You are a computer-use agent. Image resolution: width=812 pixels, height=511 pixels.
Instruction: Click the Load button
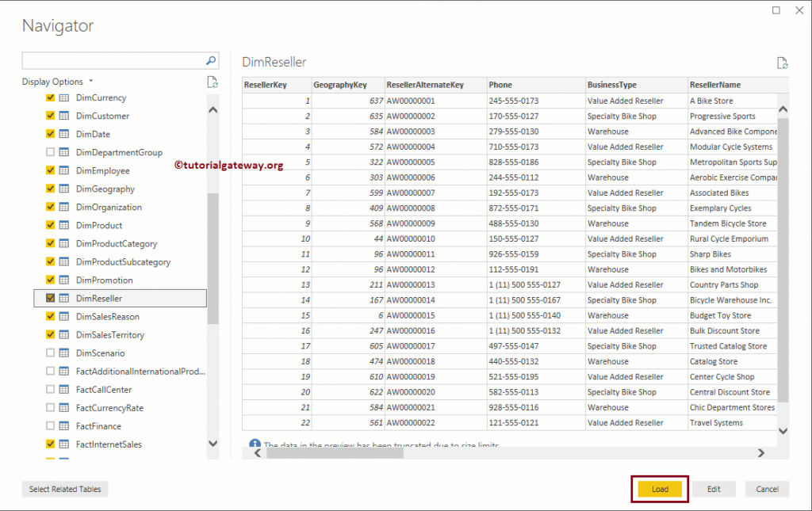(x=660, y=489)
